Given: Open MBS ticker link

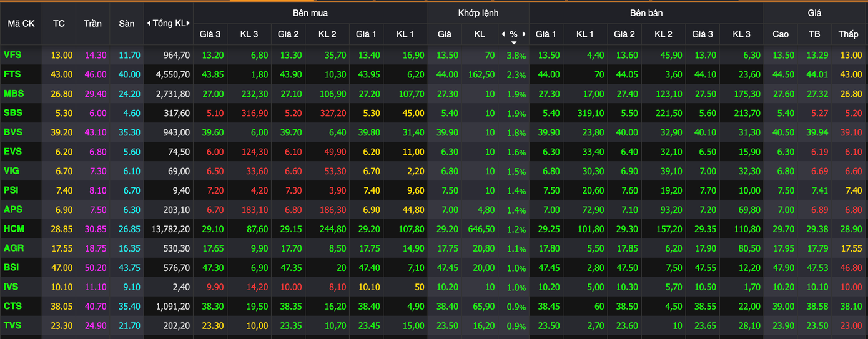Looking at the screenshot, I should (x=14, y=94).
